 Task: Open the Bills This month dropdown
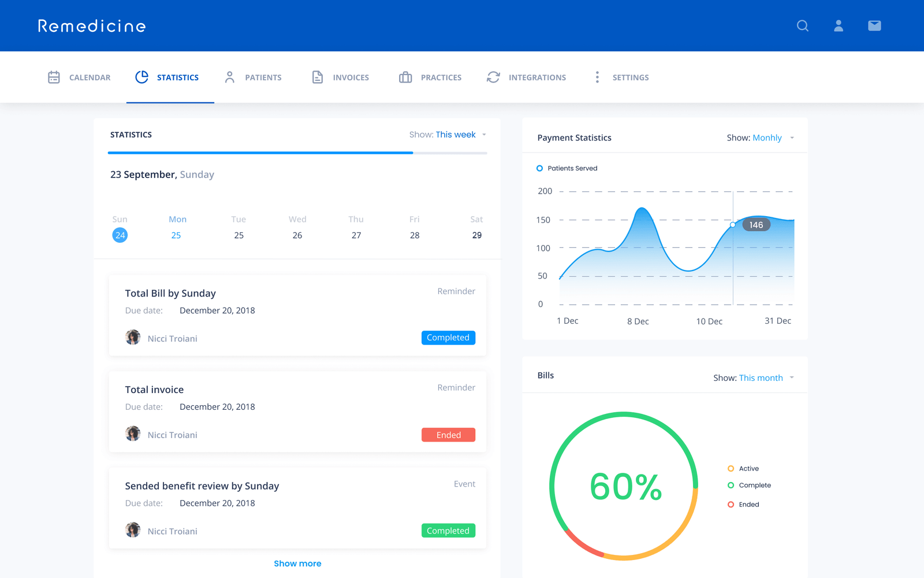pyautogui.click(x=754, y=378)
